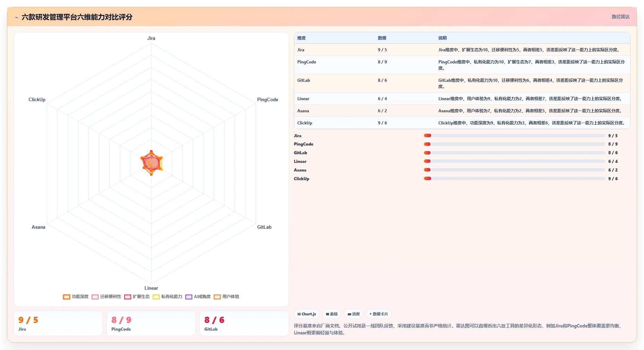Toggle the 私有化能力 legend entry
Image resolution: width=644 pixels, height=350 pixels.
coord(167,297)
